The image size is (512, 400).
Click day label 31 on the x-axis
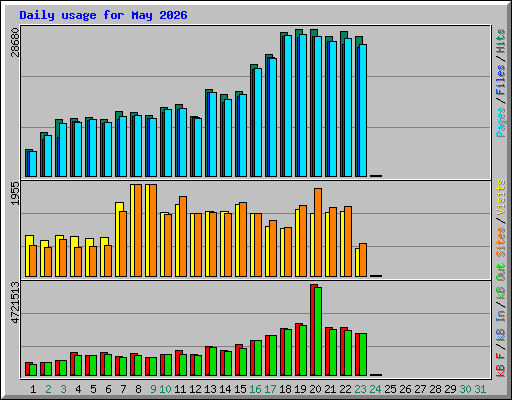[x=480, y=389]
